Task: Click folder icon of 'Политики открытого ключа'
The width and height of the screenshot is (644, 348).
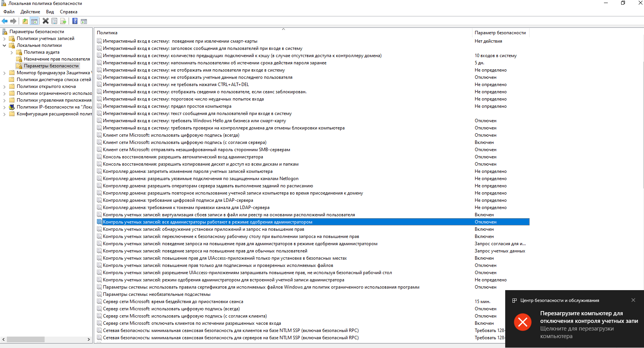Action: pos(12,86)
